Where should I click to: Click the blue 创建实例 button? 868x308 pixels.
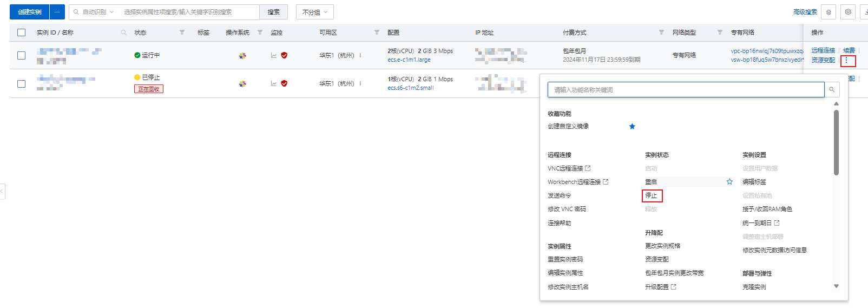[30, 12]
